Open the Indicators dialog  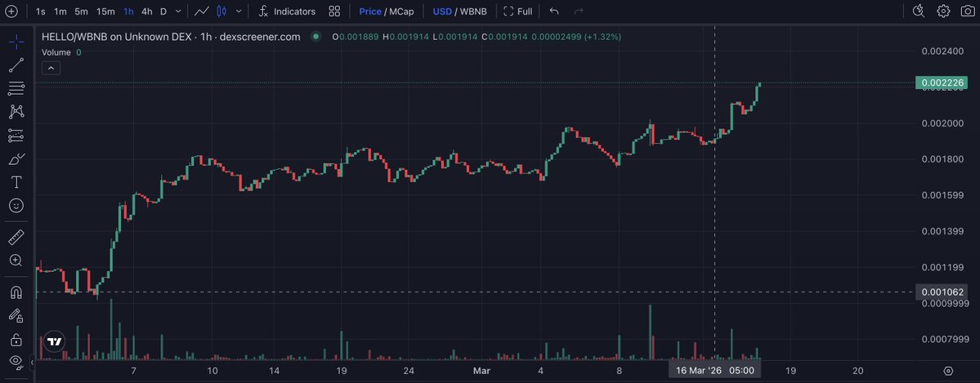[288, 11]
